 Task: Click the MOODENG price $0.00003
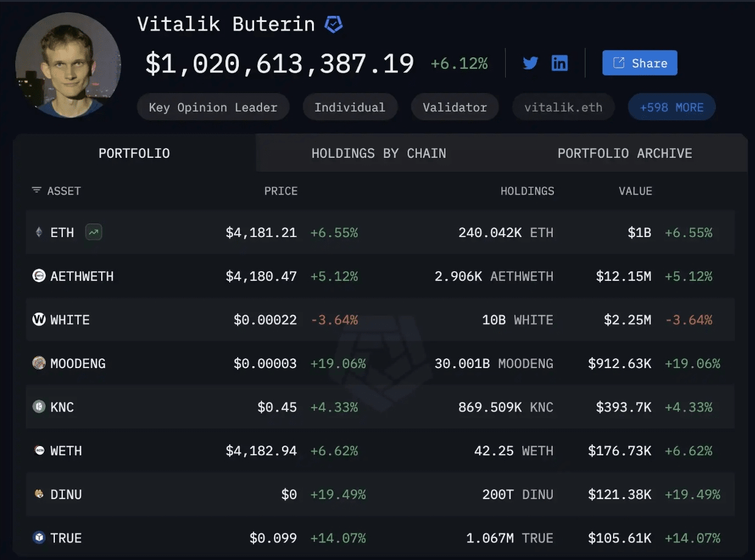pos(266,363)
